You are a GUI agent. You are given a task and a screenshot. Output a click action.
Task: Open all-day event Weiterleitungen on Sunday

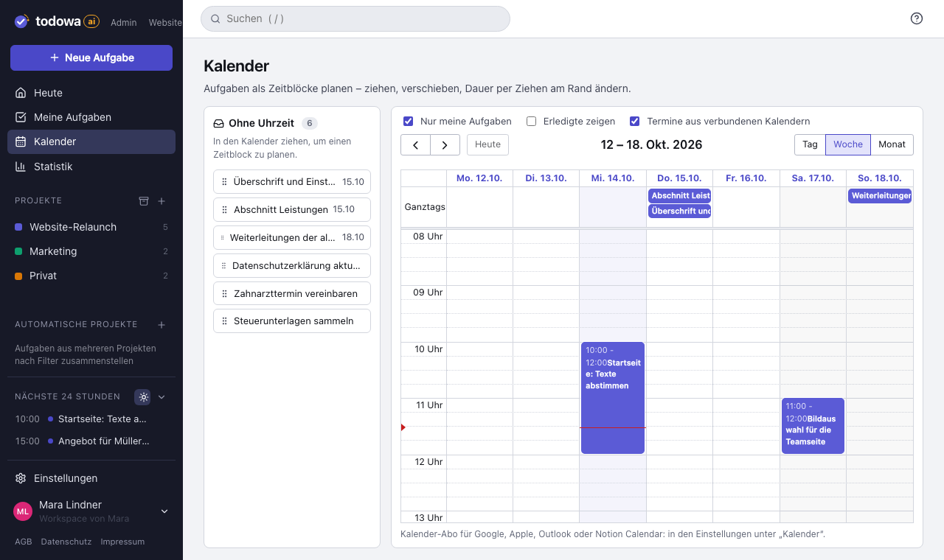tap(880, 195)
